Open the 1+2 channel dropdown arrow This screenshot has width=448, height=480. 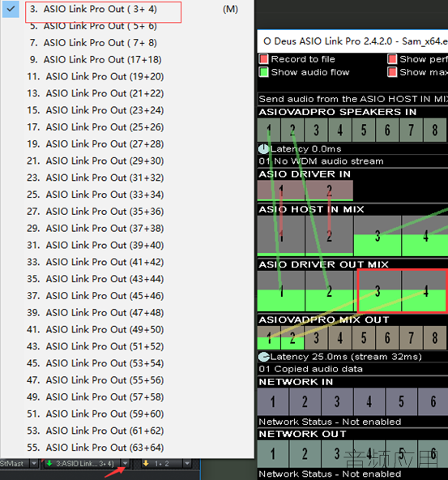pos(187,464)
